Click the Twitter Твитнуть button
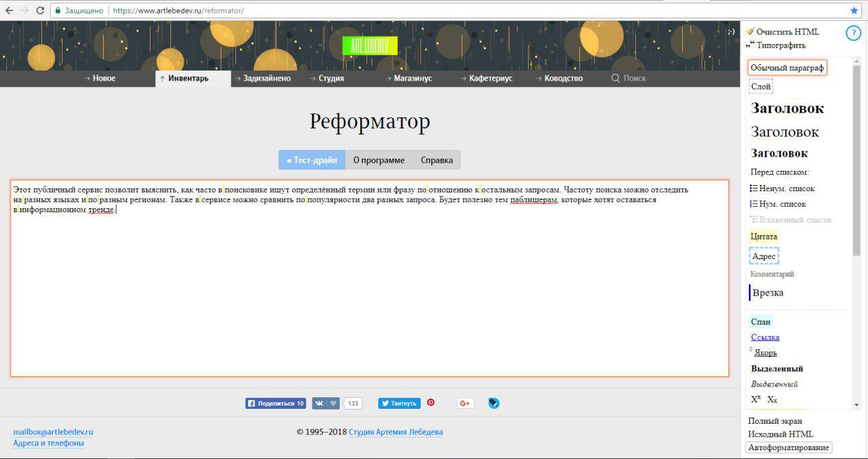 [399, 403]
